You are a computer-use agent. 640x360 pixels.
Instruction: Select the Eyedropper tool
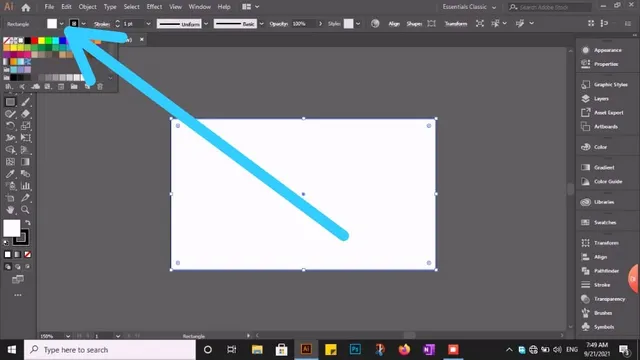click(10, 174)
